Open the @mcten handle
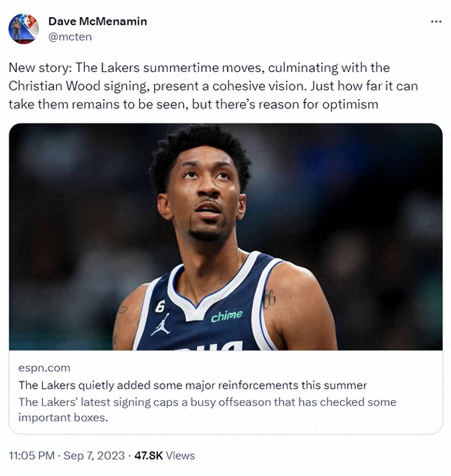This screenshot has width=451, height=476. (x=70, y=37)
